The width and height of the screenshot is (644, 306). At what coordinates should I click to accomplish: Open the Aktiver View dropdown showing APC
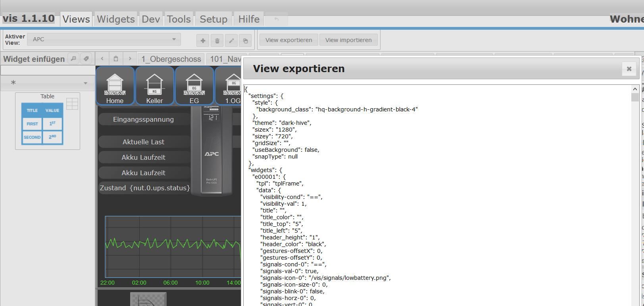(104, 39)
